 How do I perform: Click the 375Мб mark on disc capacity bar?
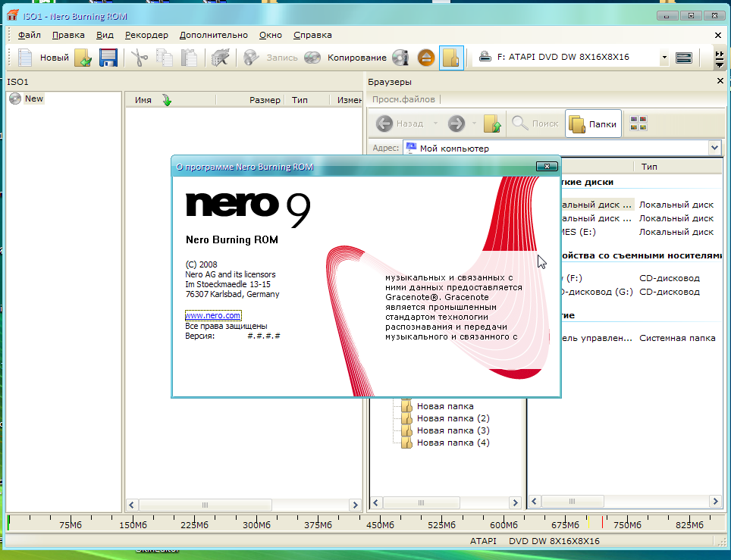coord(318,524)
